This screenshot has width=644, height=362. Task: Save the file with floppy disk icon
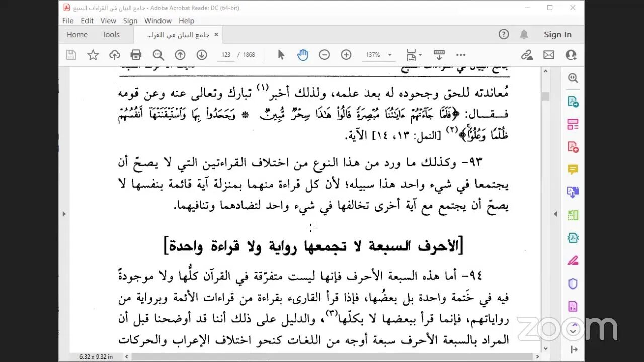[x=71, y=55]
